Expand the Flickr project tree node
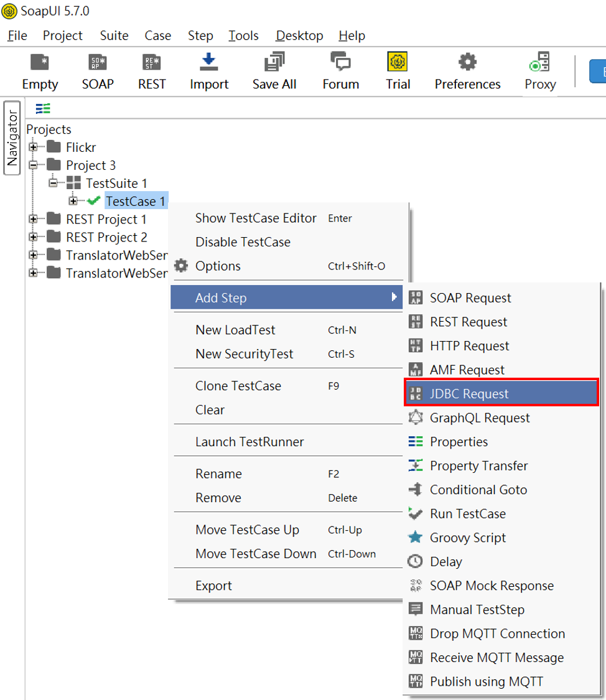The image size is (606, 700). pyautogui.click(x=33, y=147)
